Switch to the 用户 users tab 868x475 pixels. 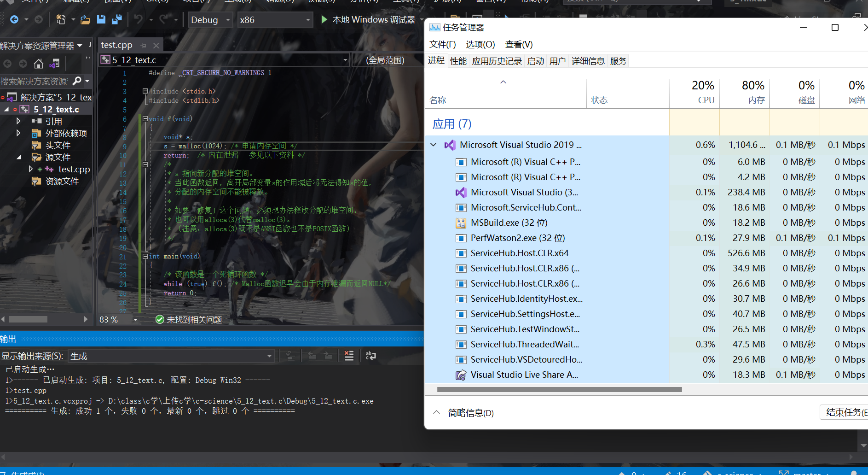558,61
